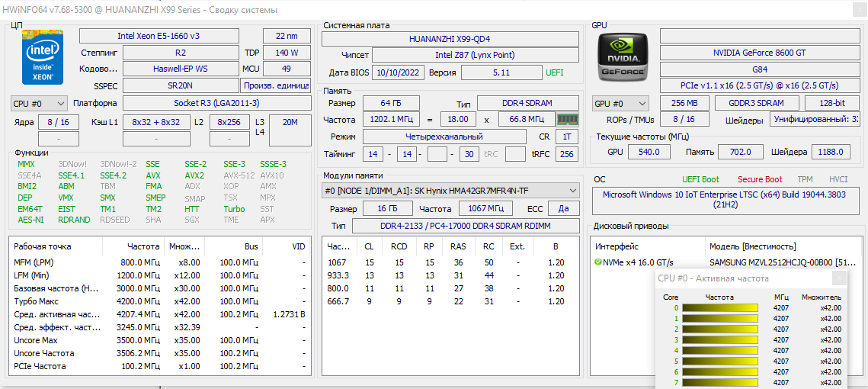Viewport: 868px width, 389px height.
Task: Click the Haswell-EP WS codename field
Action: pyautogui.click(x=181, y=69)
